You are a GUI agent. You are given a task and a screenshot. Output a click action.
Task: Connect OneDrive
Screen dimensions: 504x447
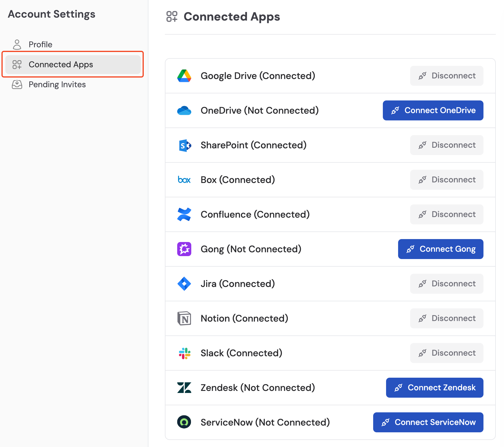pos(433,110)
